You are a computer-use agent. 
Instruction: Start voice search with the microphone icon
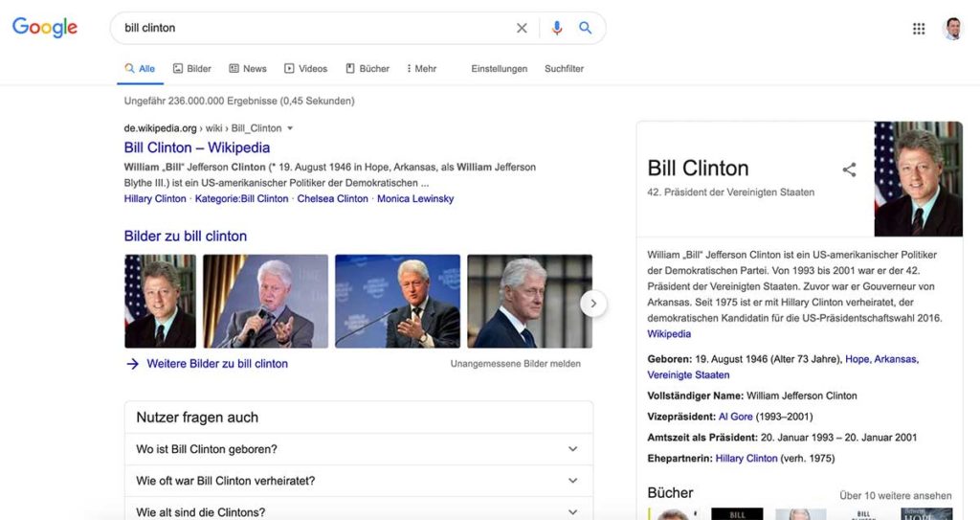(556, 28)
